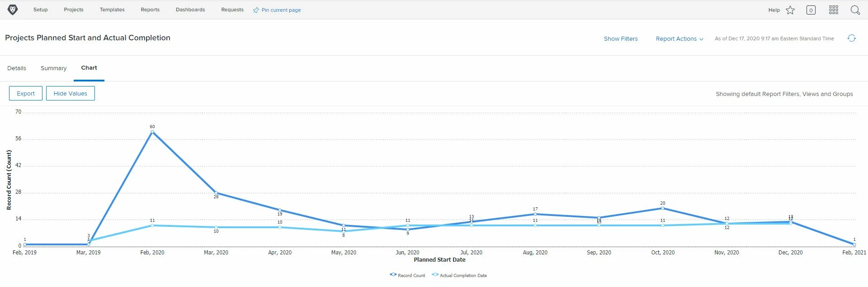Click the Hide Values button
Screen dimensions: 868x287
[71, 93]
